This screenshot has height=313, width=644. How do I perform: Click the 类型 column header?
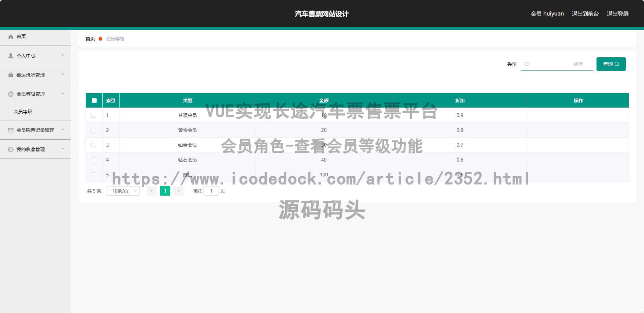coord(188,101)
